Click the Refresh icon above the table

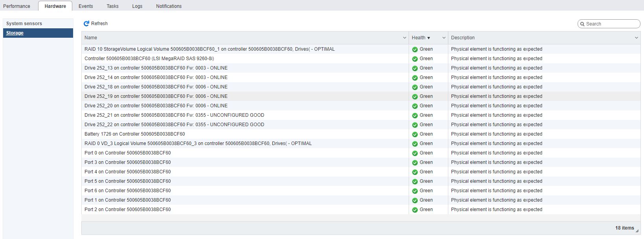pos(86,24)
